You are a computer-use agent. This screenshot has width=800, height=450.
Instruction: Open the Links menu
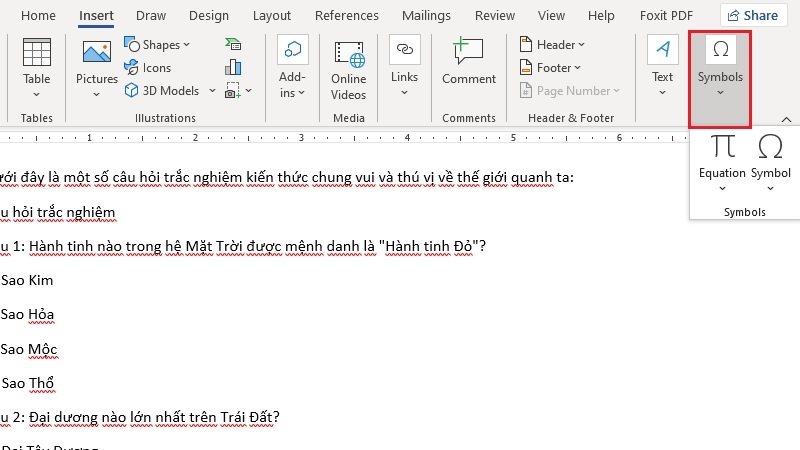(405, 66)
